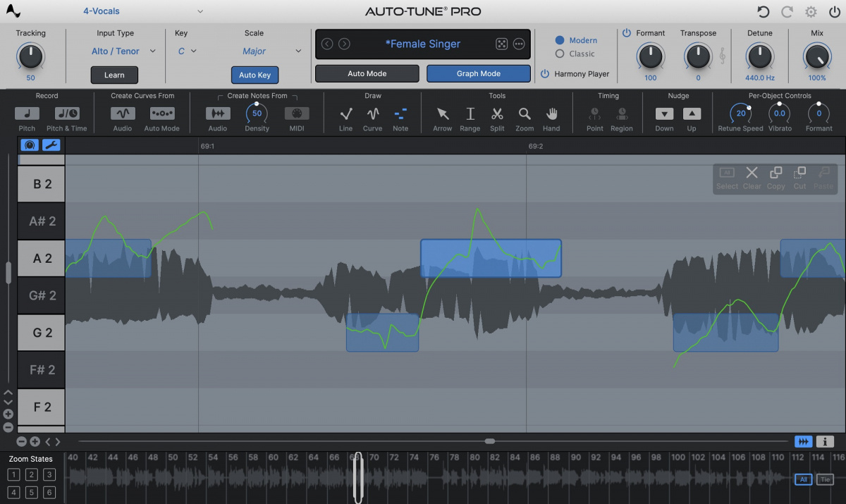Image resolution: width=846 pixels, height=504 pixels.
Task: Toggle the Formant power switch
Action: (627, 32)
